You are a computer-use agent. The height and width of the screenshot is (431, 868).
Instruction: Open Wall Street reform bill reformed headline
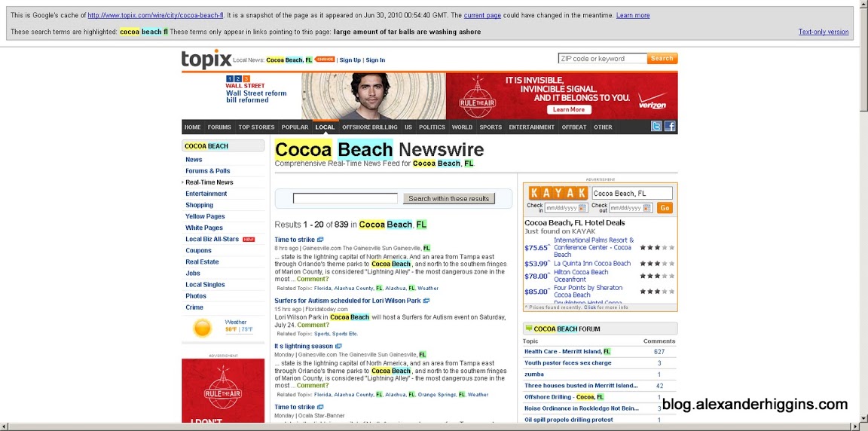coord(256,96)
